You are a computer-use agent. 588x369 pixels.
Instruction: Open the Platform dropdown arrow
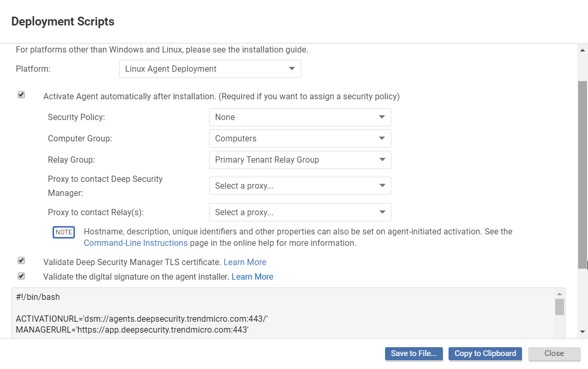click(x=292, y=69)
